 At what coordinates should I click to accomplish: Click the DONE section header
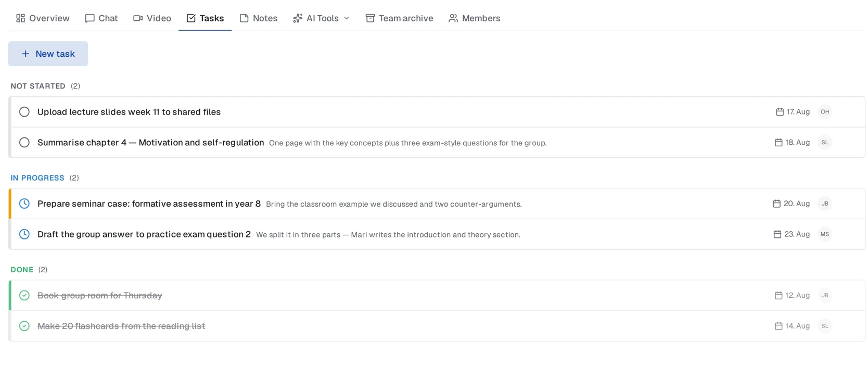coord(22,270)
